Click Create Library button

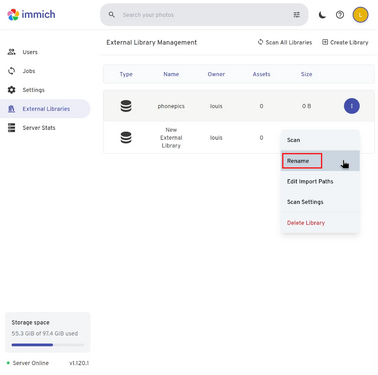(345, 42)
